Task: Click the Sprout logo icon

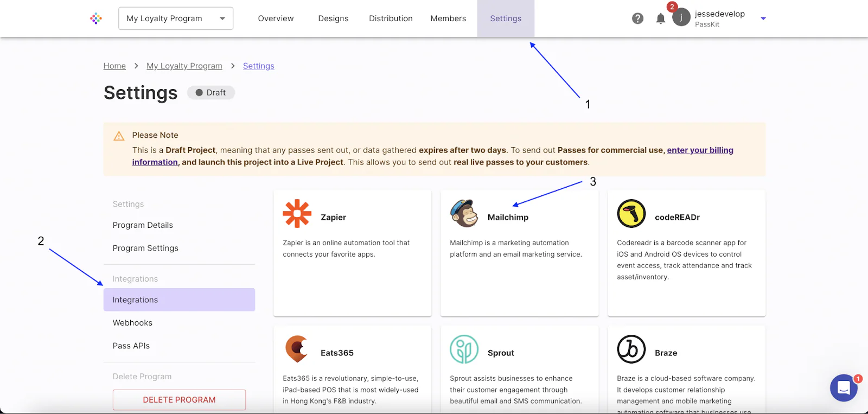Action: pyautogui.click(x=464, y=349)
